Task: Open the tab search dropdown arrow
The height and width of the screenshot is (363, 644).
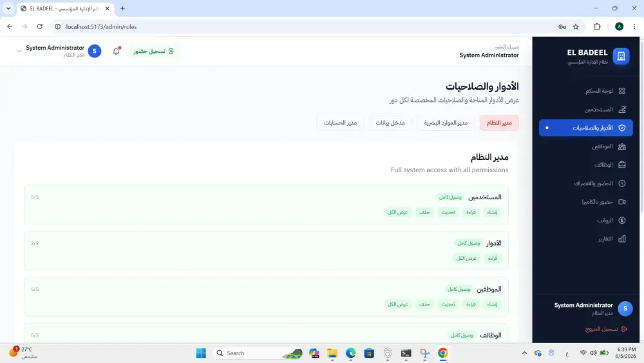Action: [x=8, y=8]
